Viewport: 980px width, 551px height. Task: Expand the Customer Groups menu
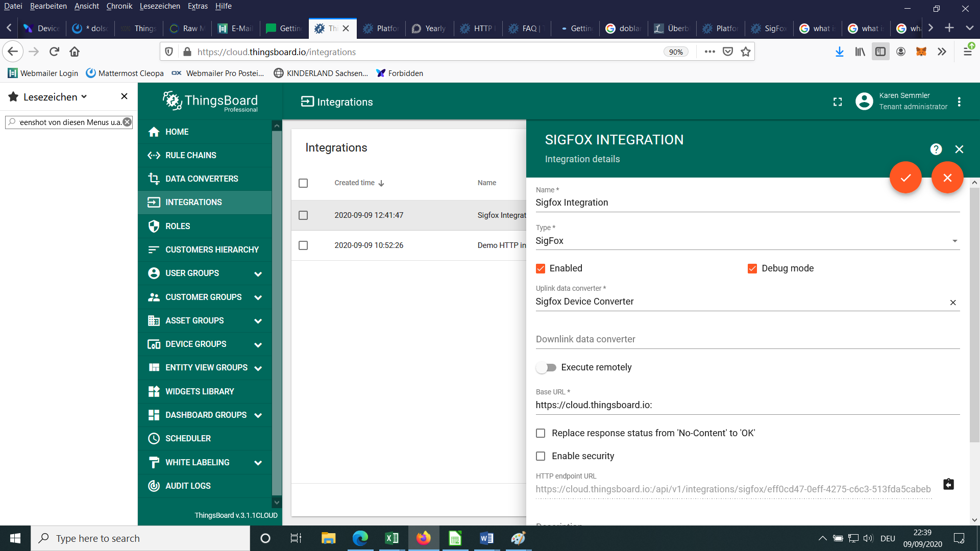coord(205,297)
